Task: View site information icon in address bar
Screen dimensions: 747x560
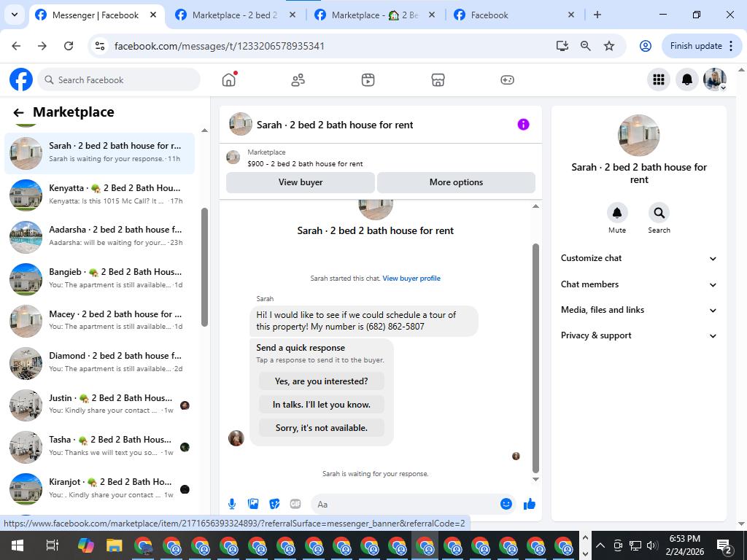Action: coord(100,46)
